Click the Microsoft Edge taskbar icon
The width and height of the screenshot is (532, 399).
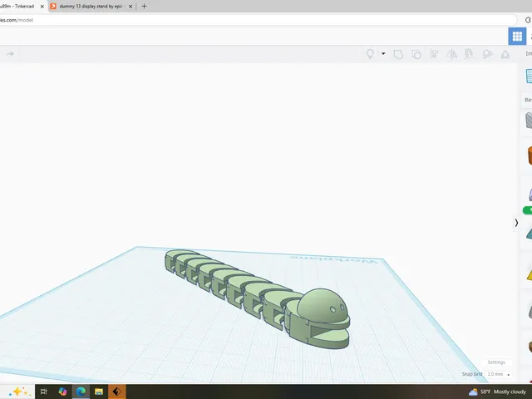(x=81, y=392)
